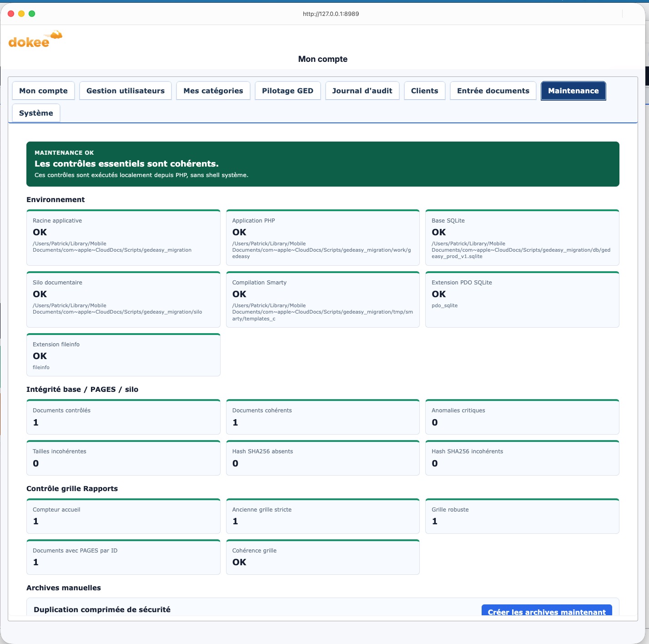Click the Extension PDO SQLite card label
649x644 pixels.
click(x=462, y=282)
